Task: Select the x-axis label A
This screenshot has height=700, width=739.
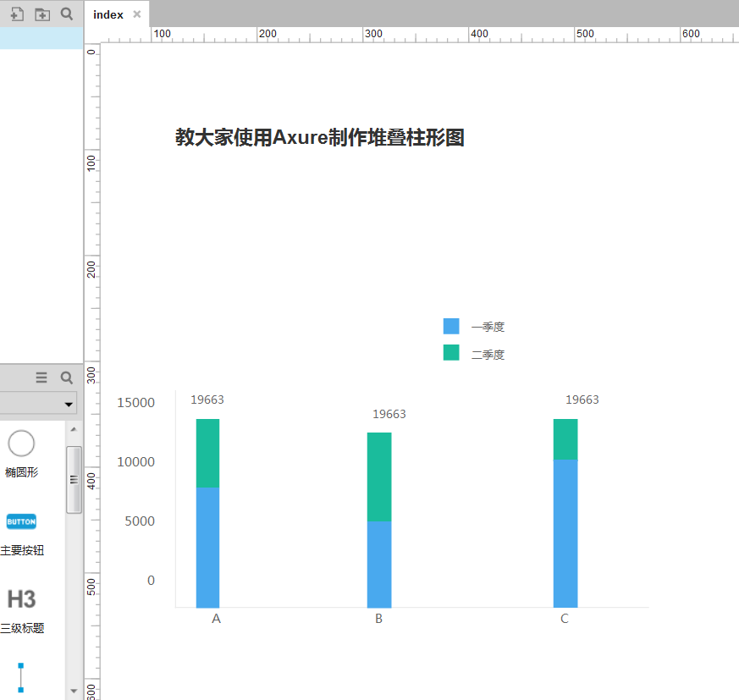Action: 217,619
